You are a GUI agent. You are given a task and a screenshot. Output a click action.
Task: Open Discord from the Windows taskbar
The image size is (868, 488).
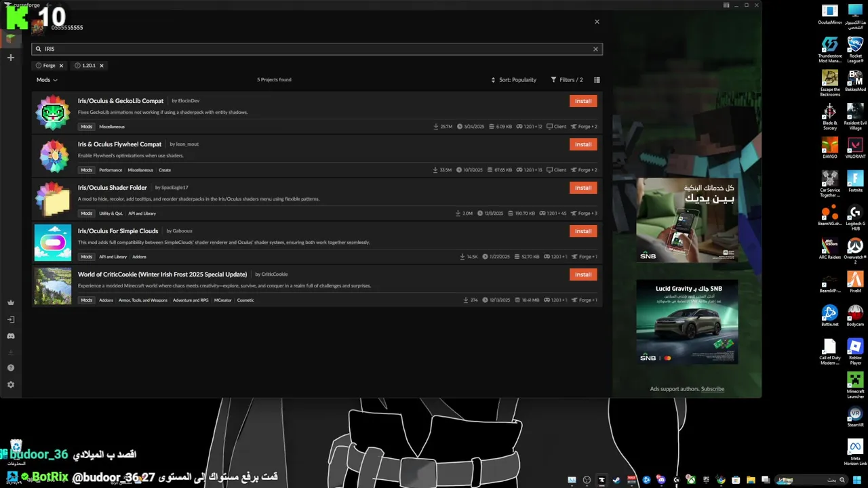click(660, 480)
